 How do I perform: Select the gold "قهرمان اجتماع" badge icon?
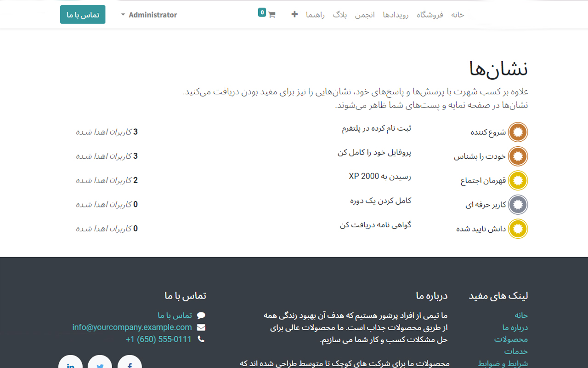pos(518,181)
